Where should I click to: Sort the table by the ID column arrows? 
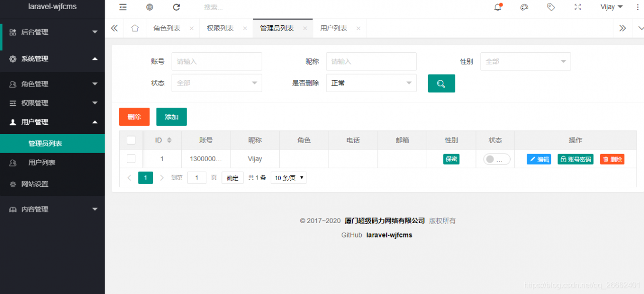[x=168, y=140]
